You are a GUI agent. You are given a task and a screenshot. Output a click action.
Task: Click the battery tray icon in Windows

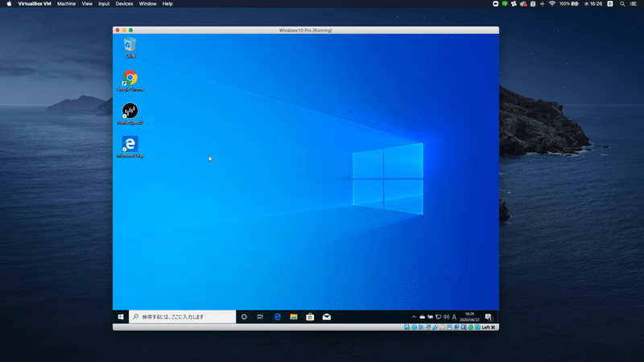(x=431, y=317)
